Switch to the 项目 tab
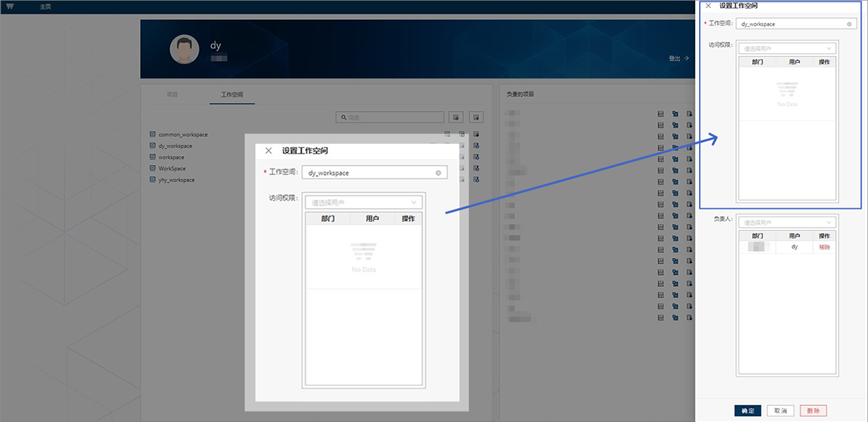The width and height of the screenshot is (868, 422). [x=172, y=95]
